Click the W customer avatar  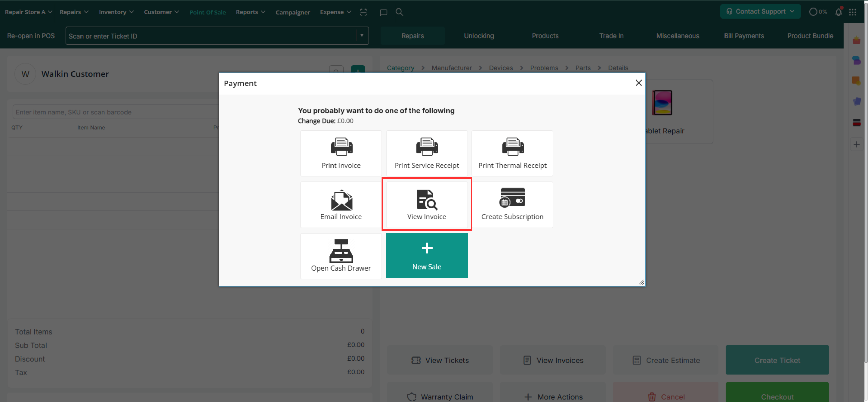tap(25, 74)
